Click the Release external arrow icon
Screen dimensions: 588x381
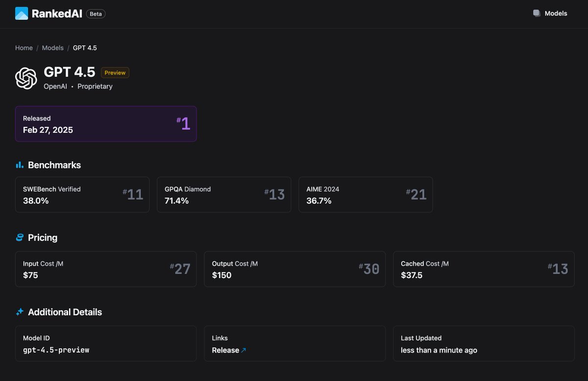click(x=244, y=350)
